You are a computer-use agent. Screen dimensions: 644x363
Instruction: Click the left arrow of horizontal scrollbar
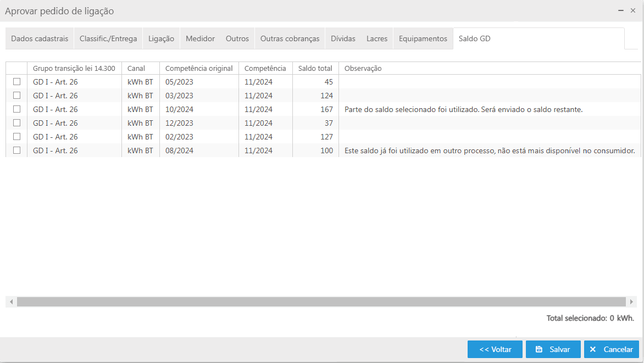[x=11, y=301]
